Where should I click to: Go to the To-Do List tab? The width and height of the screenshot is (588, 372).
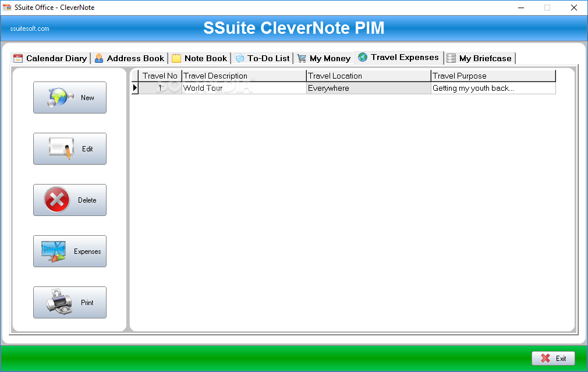[263, 58]
